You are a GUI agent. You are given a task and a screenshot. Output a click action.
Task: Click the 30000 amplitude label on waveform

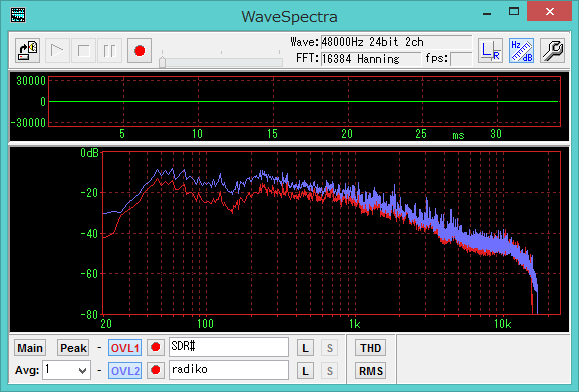point(31,81)
